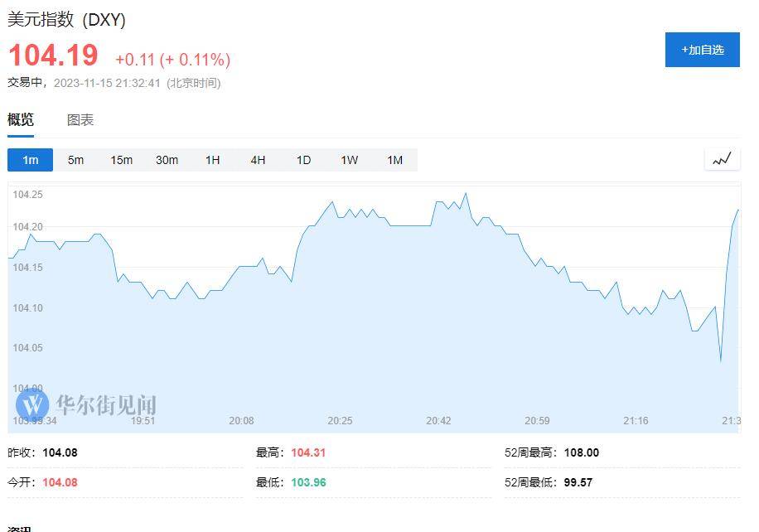Add DXY to watchlist with 加自选

702,50
